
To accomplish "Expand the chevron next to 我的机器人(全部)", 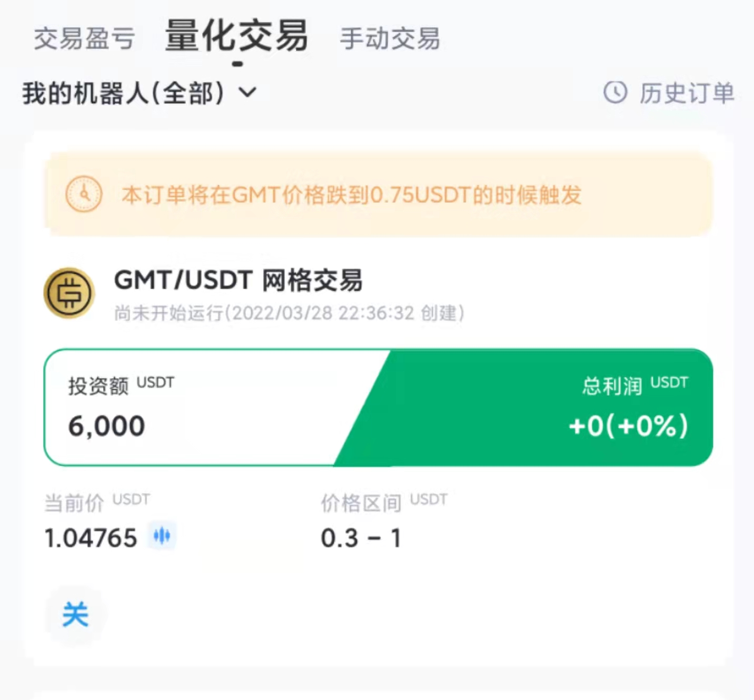I will 247,93.
